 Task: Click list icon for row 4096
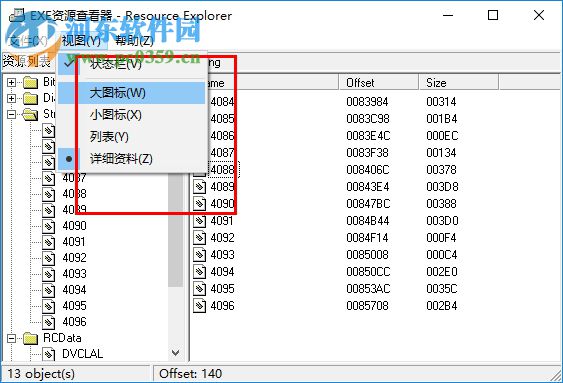200,306
